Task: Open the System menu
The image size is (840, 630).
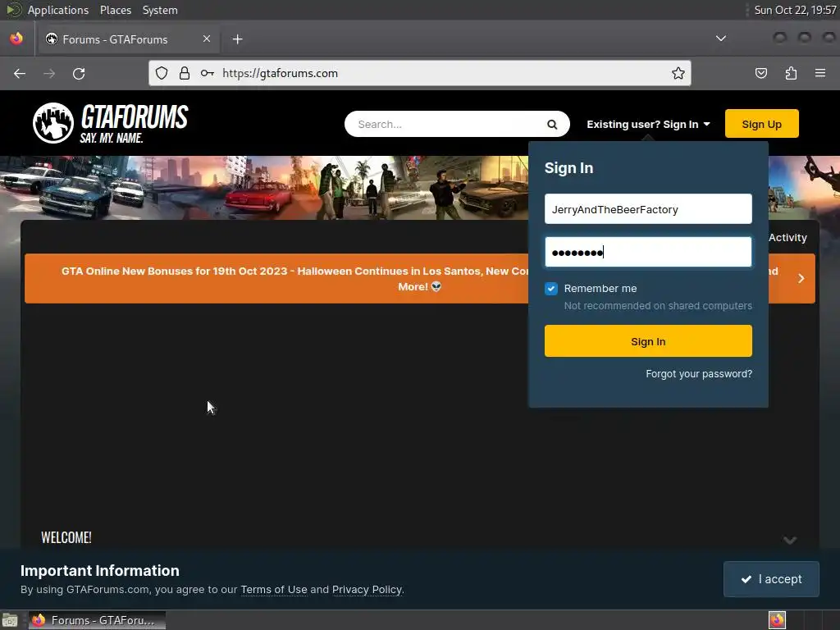Action: coord(160,10)
